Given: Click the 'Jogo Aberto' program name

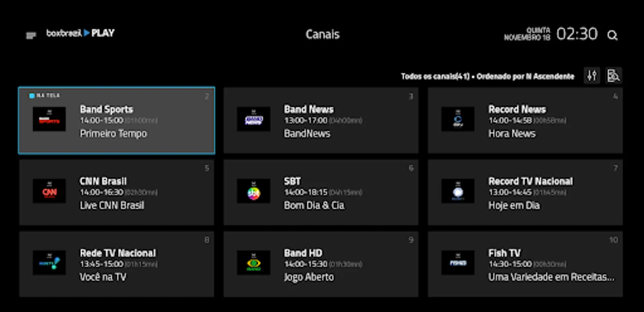Looking at the screenshot, I should click(x=309, y=277).
